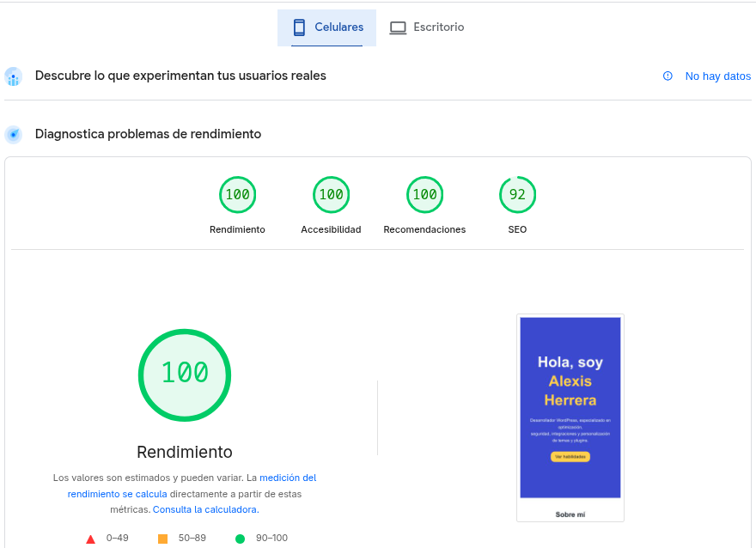756x548 pixels.
Task: Click the info icon beside No hay datos
Action: 668,76
